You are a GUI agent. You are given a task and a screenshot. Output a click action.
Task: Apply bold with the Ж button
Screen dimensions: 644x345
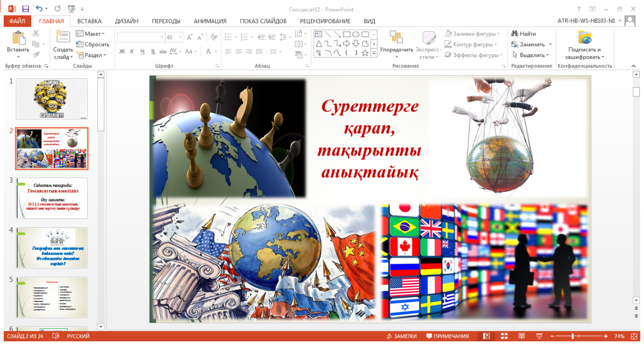click(122, 51)
